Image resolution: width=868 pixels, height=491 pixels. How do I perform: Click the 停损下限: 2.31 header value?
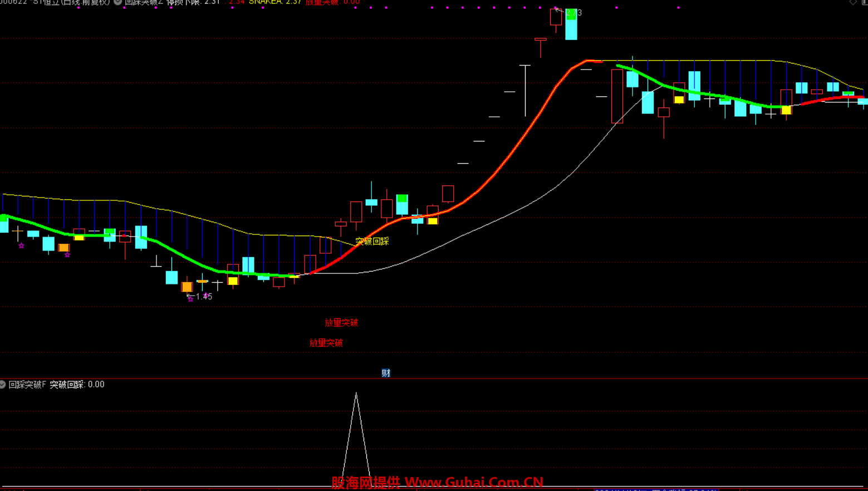click(x=193, y=2)
